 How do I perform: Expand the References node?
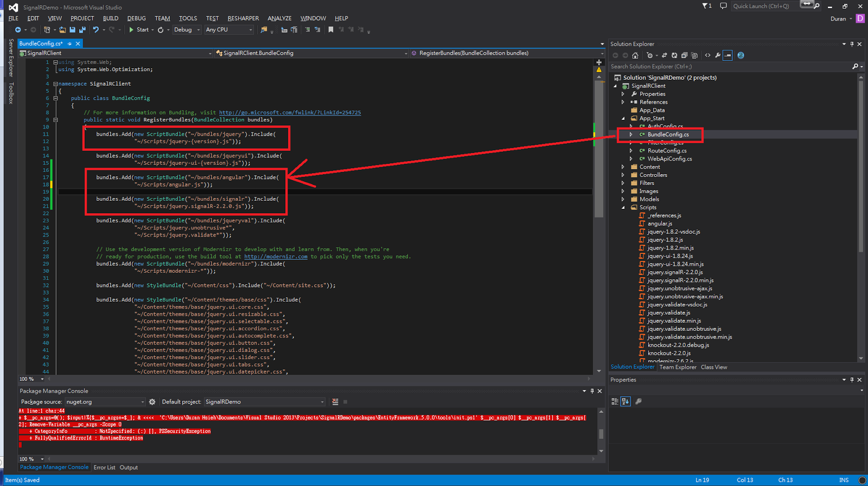click(623, 102)
